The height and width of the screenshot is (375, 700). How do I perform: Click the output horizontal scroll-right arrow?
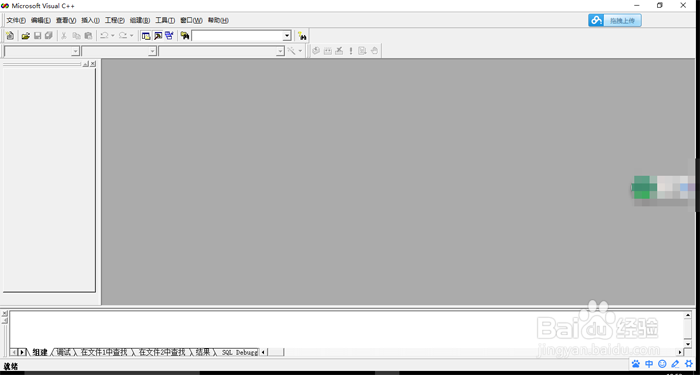click(680, 352)
